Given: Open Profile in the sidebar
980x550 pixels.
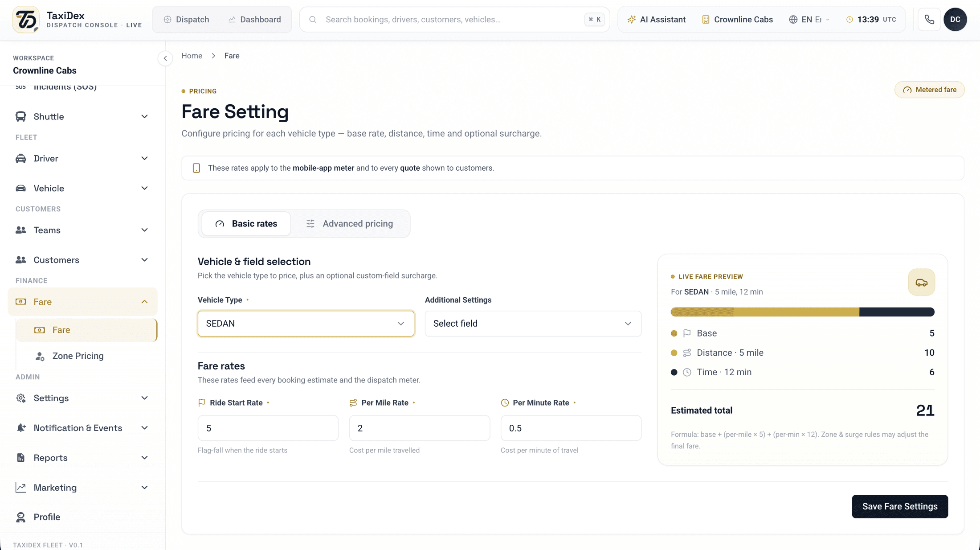Looking at the screenshot, I should tap(82, 517).
